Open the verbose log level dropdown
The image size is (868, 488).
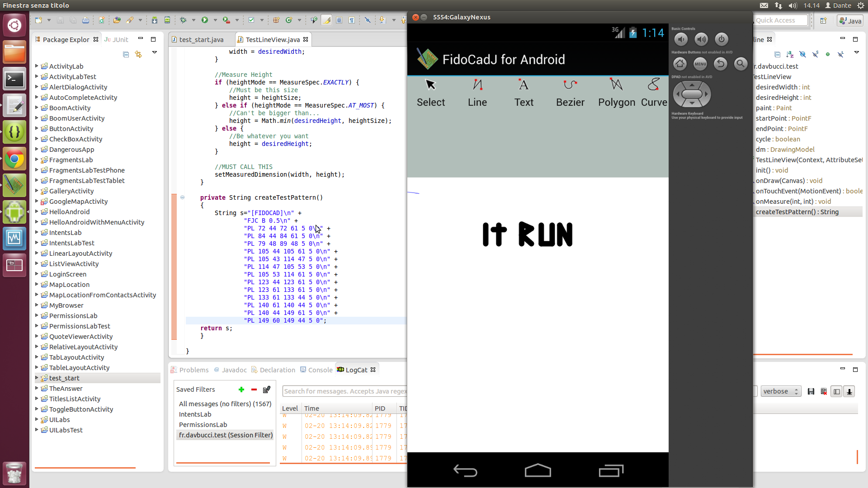[781, 391]
